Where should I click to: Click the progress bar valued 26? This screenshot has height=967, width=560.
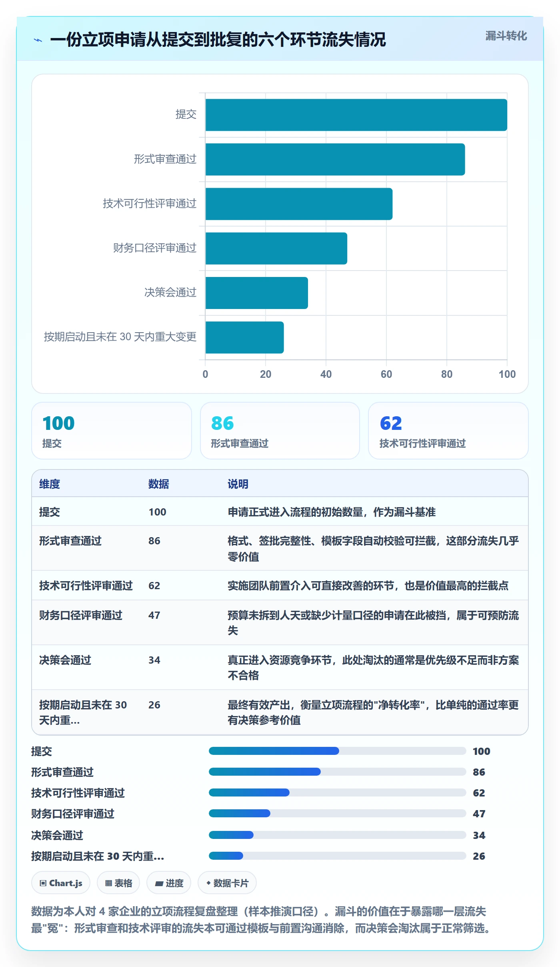click(x=337, y=856)
